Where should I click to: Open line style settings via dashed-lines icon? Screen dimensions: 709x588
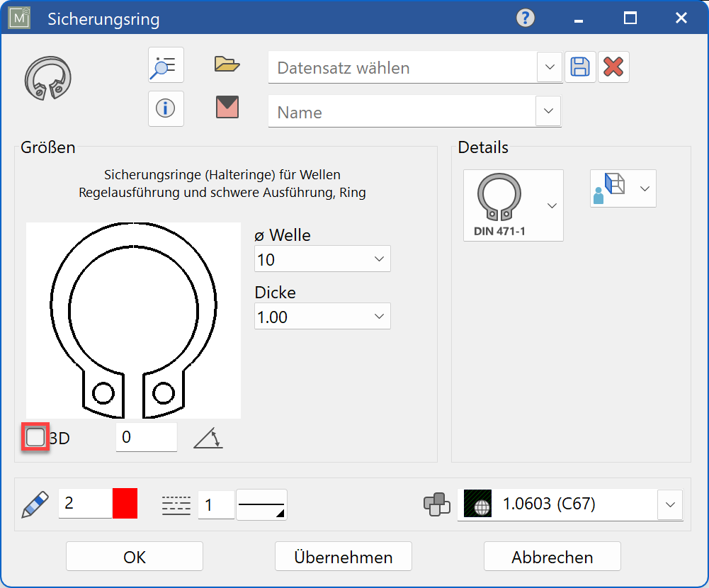[175, 504]
